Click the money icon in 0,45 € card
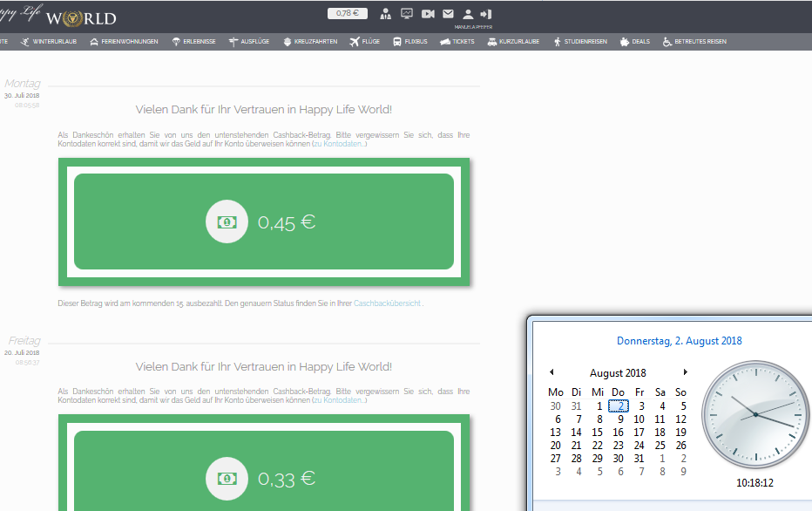 click(x=227, y=222)
